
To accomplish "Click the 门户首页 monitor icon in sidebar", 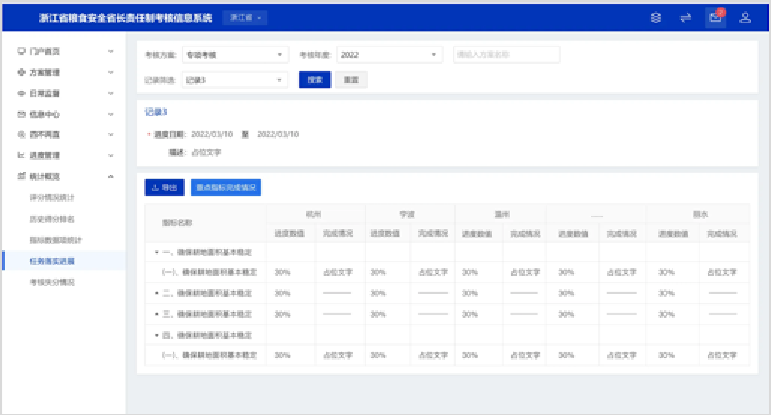I will (21, 50).
